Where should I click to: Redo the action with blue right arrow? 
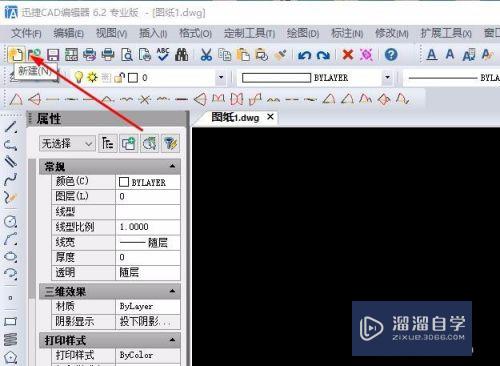323,55
